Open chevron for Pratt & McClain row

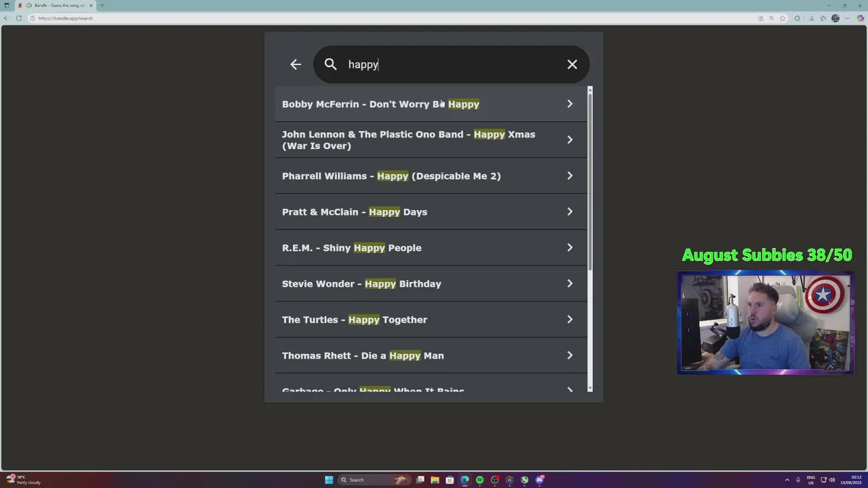[570, 211]
